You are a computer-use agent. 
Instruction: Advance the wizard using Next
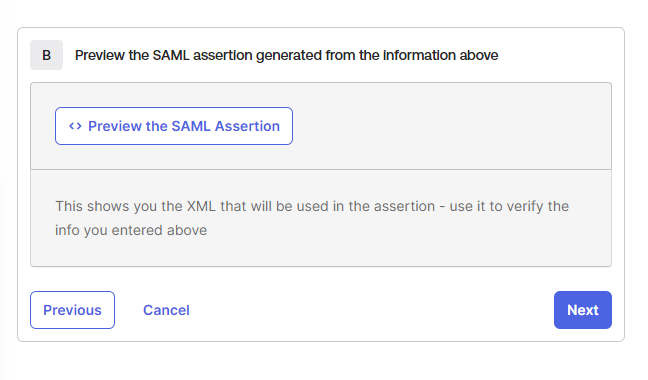click(583, 310)
